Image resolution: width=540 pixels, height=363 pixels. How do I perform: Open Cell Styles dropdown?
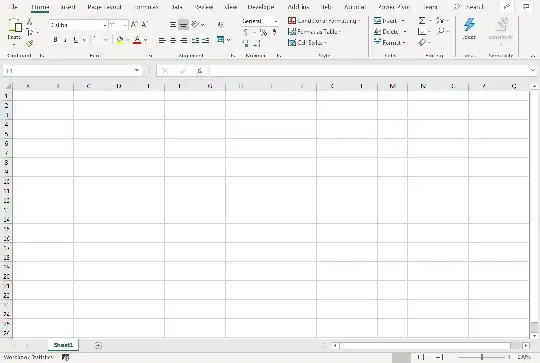point(307,43)
